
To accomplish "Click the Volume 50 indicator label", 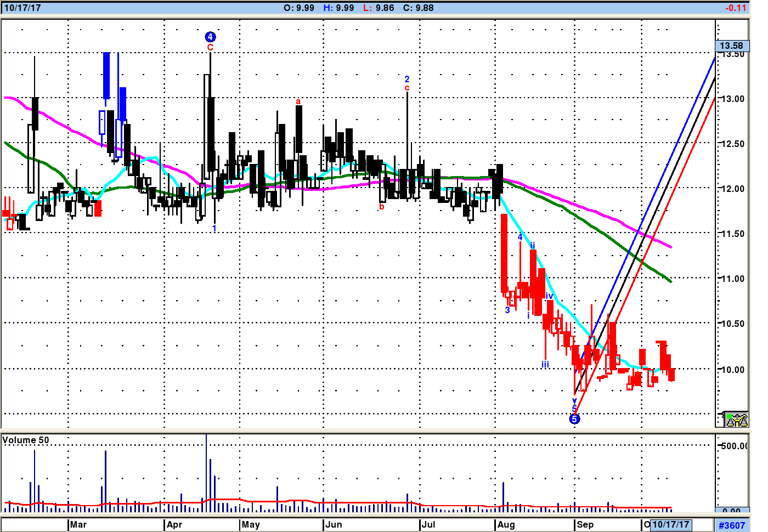I will (26, 440).
